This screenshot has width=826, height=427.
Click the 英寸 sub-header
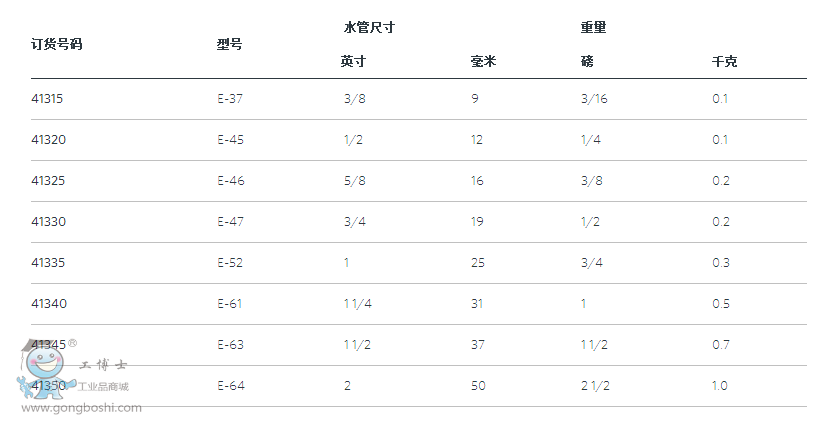(353, 62)
